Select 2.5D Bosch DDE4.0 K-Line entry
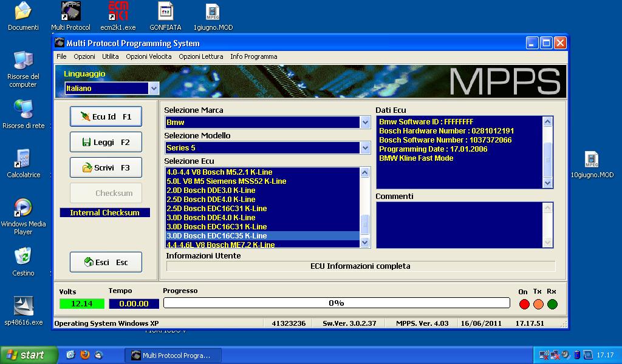The height and width of the screenshot is (364, 622). coord(262,200)
